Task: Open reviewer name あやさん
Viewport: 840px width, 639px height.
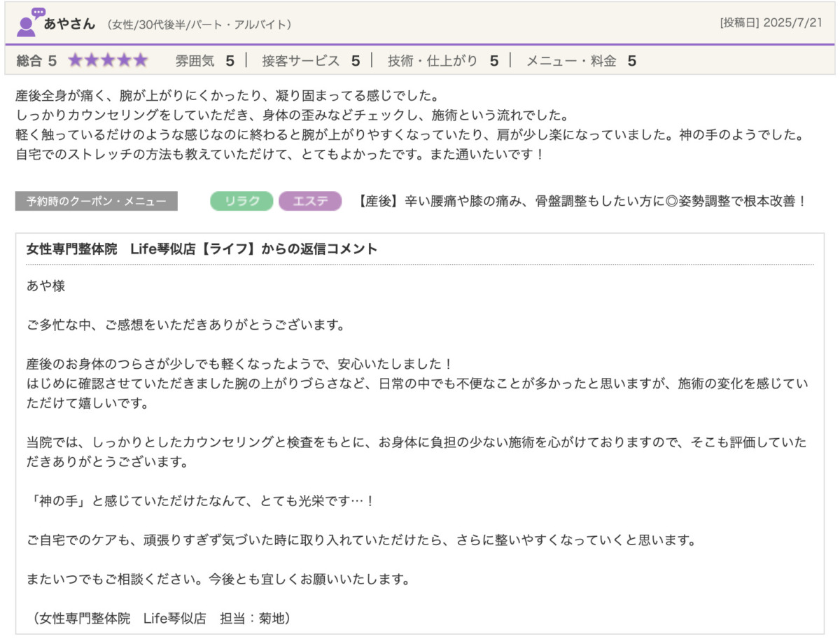Action: [x=69, y=24]
